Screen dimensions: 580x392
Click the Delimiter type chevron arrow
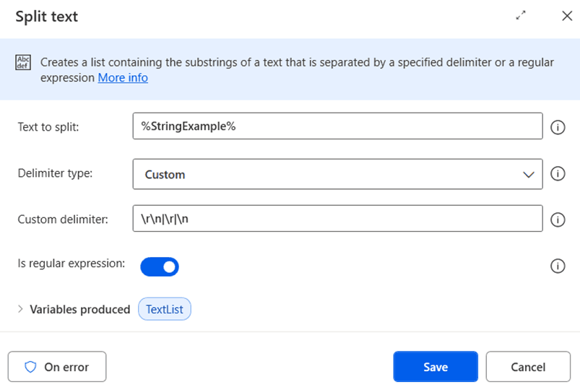527,175
